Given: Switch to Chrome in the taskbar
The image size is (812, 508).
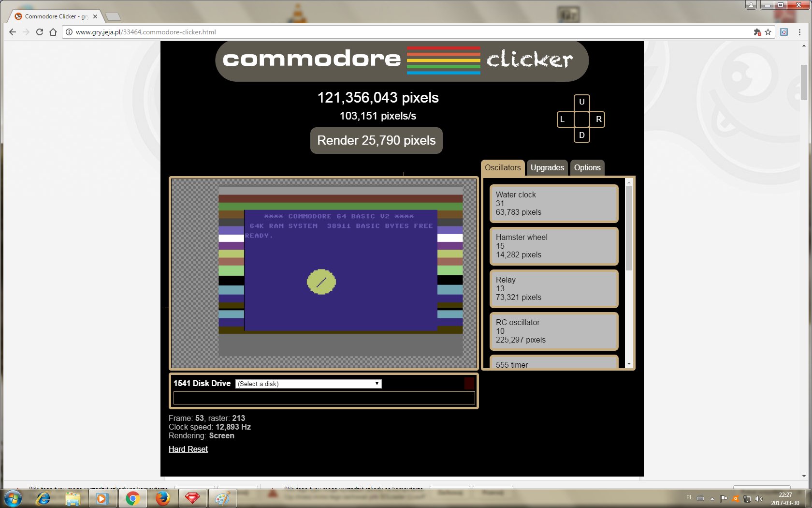Looking at the screenshot, I should pos(132,498).
